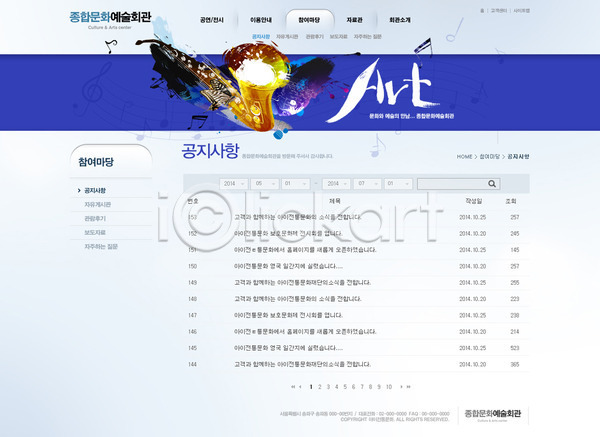Screen dimensions: 600x437
Task: Open the 공연/전시 main menu
Action: coord(212,20)
